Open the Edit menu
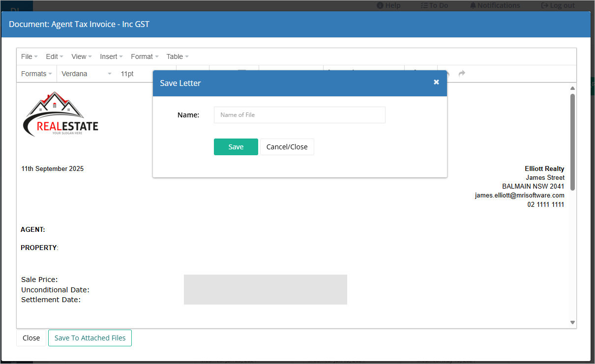595x364 pixels. pos(54,56)
